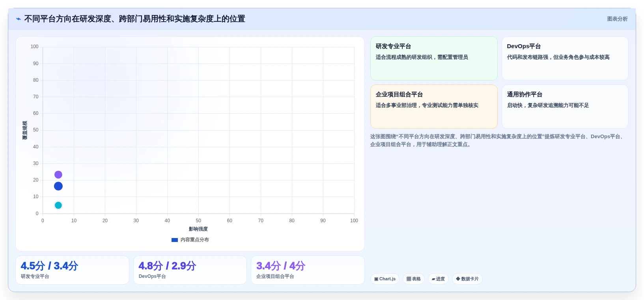Select the 4.5分 / 3.4分 score card
Screen dimensions: 644x300
(x=72, y=270)
